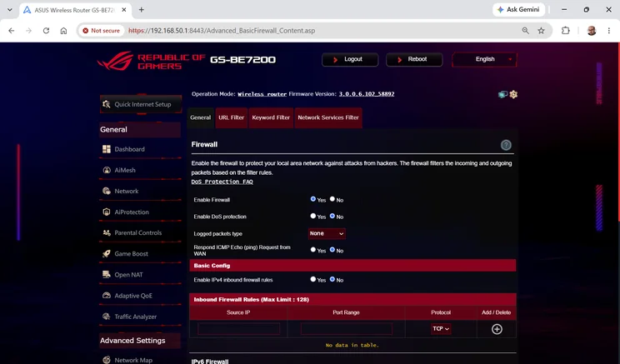Open the TCP protocol dropdown

(441, 328)
